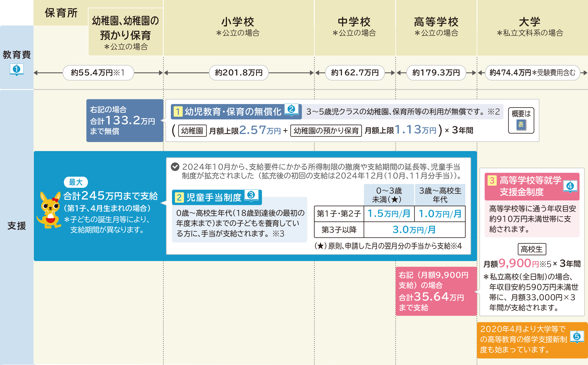Click the 3.0万円/月 table cell
The height and width of the screenshot is (365, 588).
pos(414,230)
